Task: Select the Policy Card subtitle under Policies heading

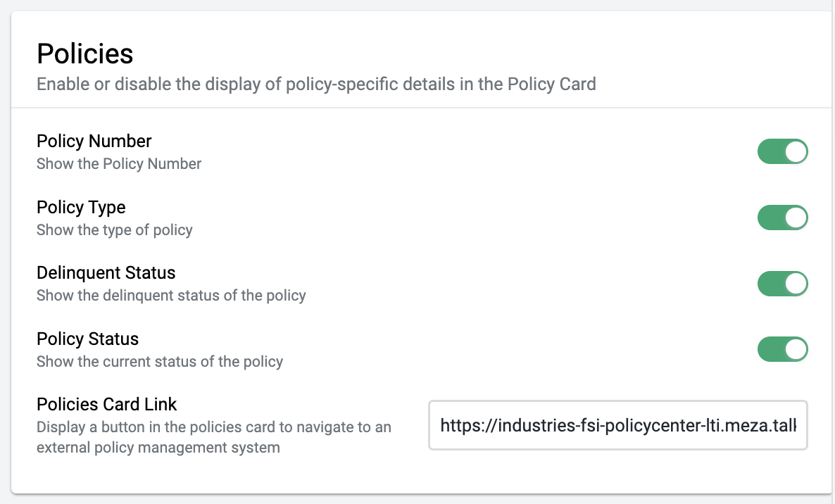Action: click(x=316, y=84)
